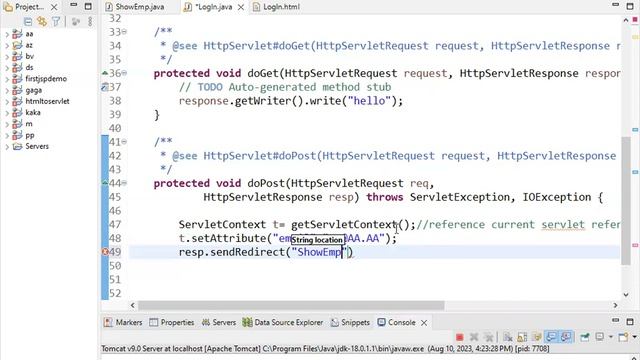Click Remove All Terminated Launches icon

pyautogui.click(x=488, y=337)
